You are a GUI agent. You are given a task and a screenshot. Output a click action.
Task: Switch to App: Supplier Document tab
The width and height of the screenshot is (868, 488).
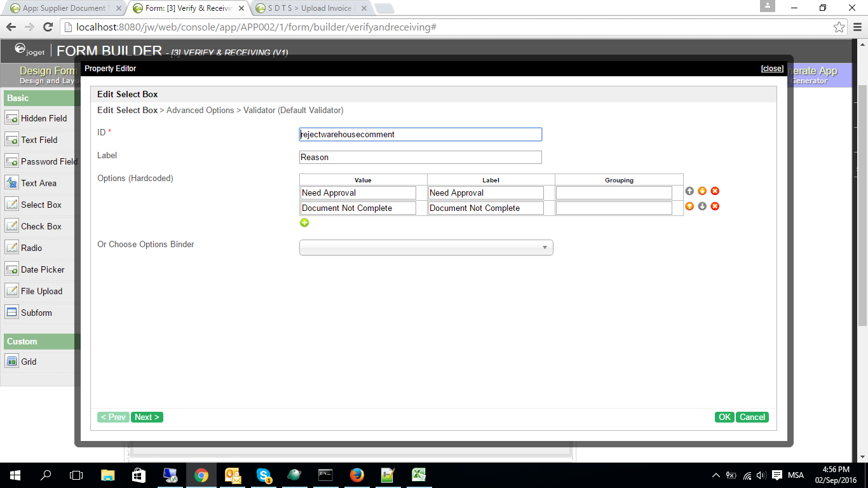click(x=64, y=8)
